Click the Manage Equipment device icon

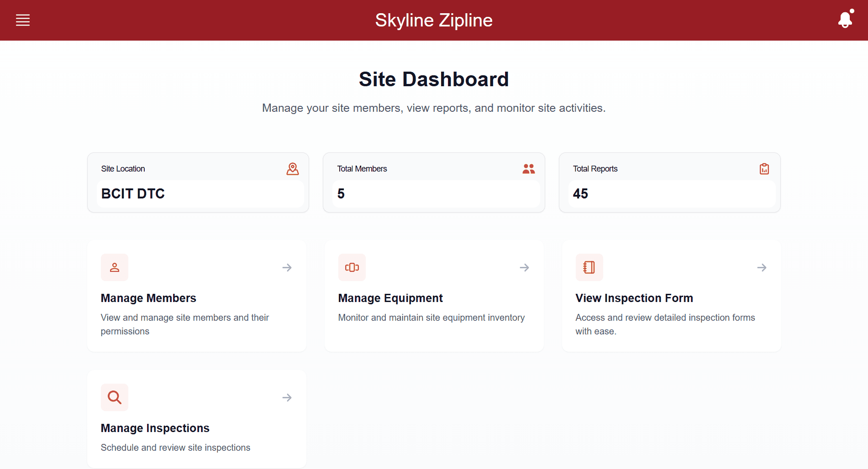352,267
